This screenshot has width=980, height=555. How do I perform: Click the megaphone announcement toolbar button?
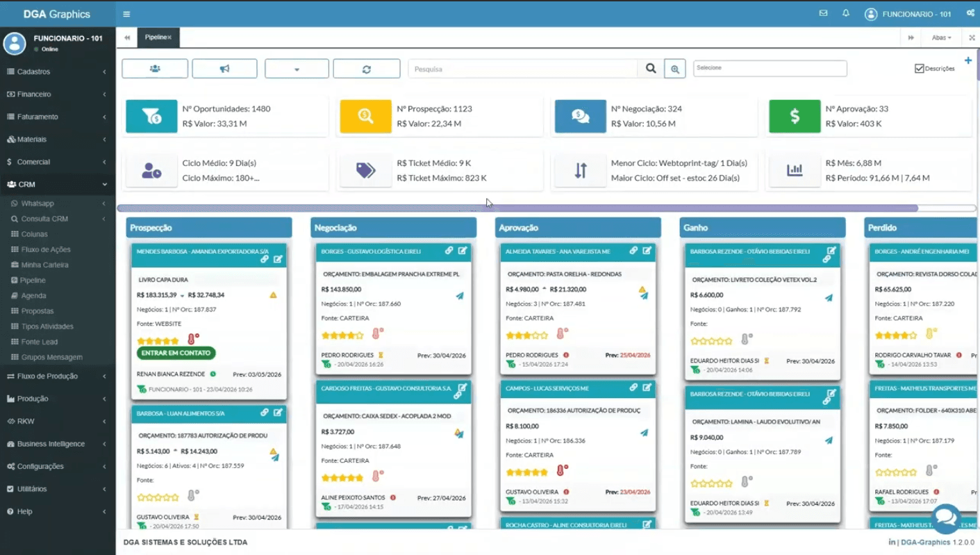[224, 69]
